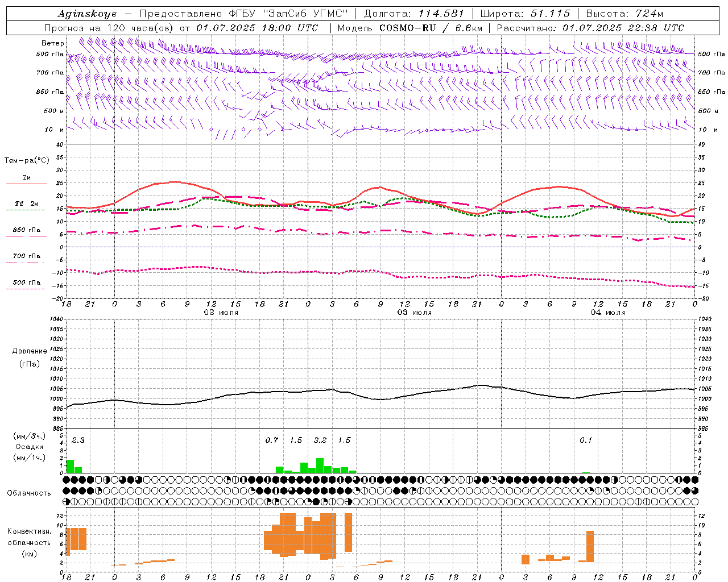728x582 pixels.
Task: Select the 0.1 precipitation total value
Action: pyautogui.click(x=586, y=440)
